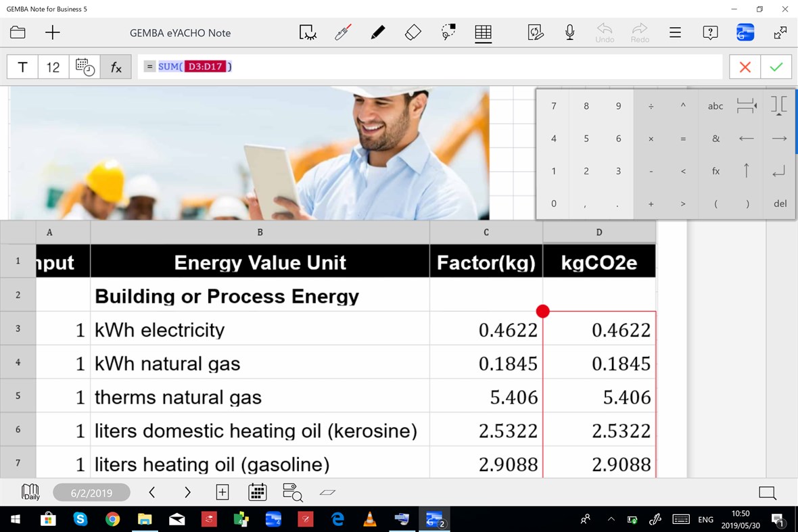
Task: Tap the text cursor icon on the keypad
Action: pos(778,105)
